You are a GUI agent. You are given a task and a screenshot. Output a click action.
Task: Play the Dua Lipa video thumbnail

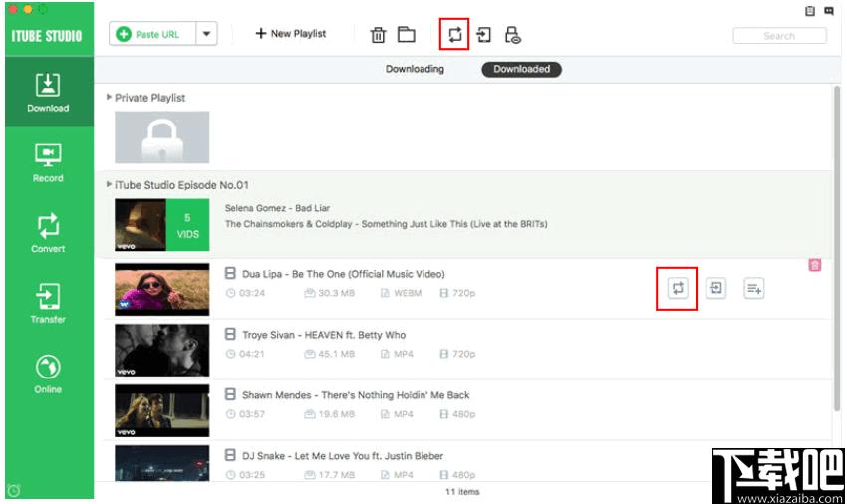[162, 289]
